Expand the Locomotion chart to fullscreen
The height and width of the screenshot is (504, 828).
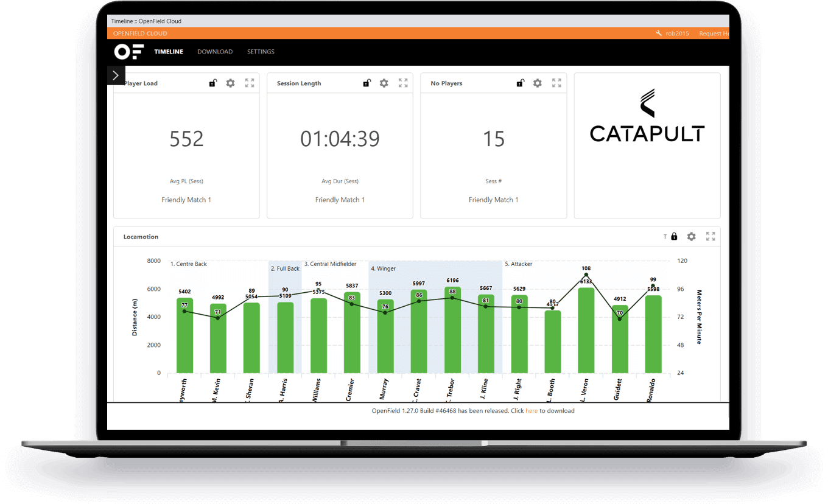pos(710,237)
